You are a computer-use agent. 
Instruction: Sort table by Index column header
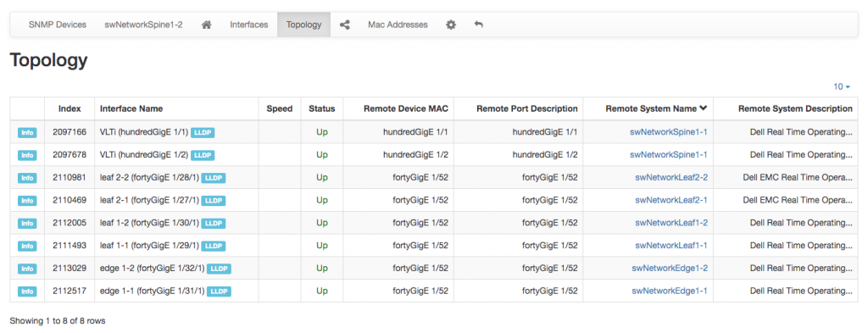pyautogui.click(x=70, y=109)
